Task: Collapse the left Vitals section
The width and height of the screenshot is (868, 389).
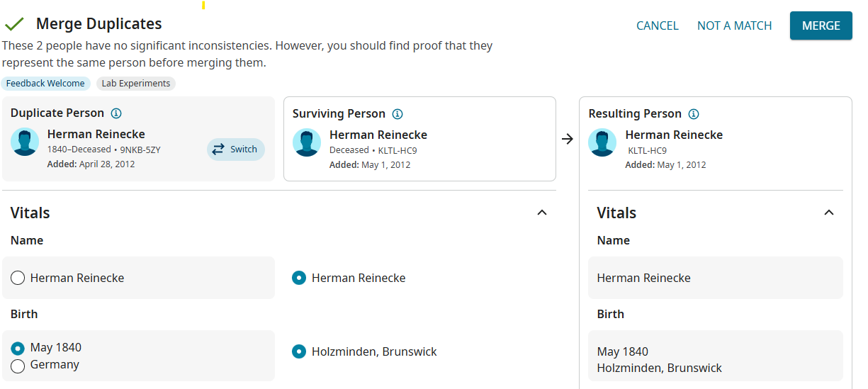Action: pos(542,213)
